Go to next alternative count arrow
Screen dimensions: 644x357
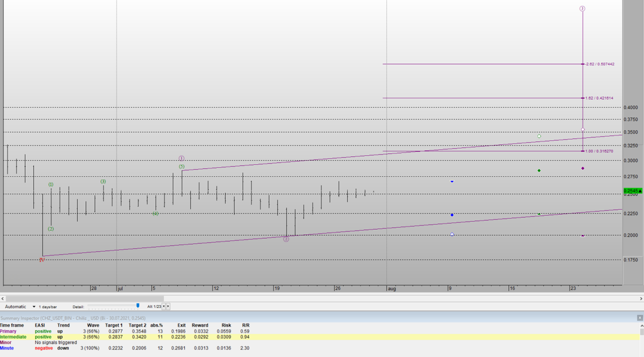click(x=169, y=306)
